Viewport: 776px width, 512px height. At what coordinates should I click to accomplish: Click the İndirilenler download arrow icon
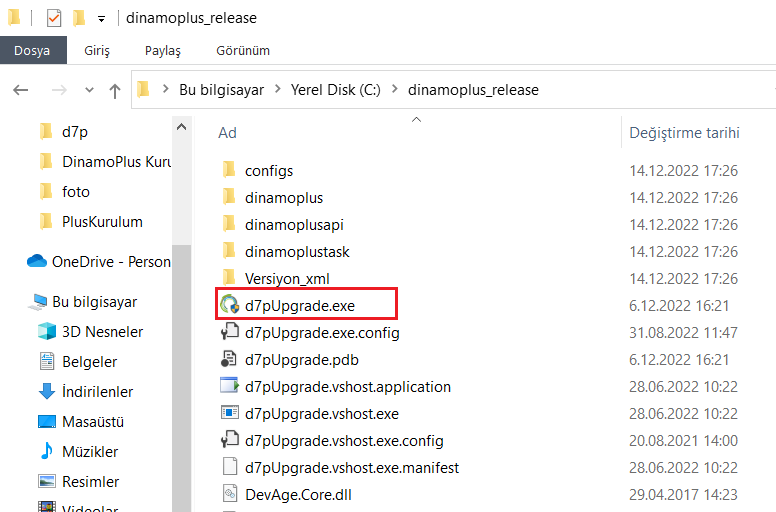point(47,391)
